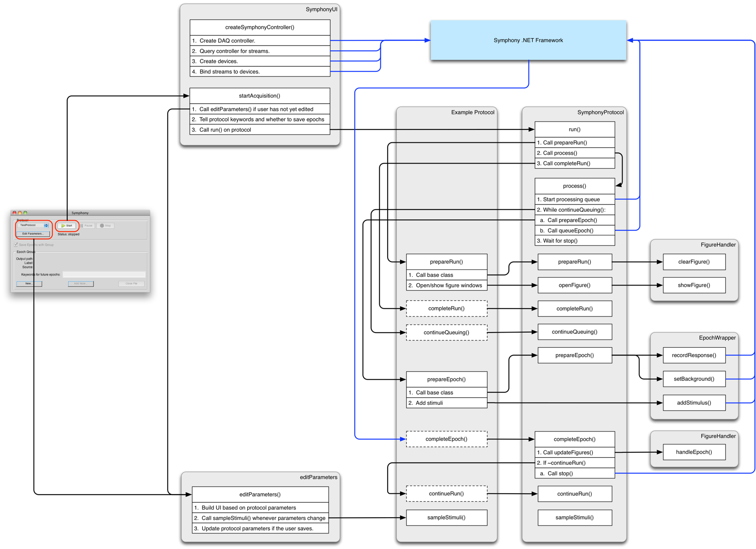Select 'Query controller for streams.' row
The width and height of the screenshot is (756, 549).
[x=260, y=51]
